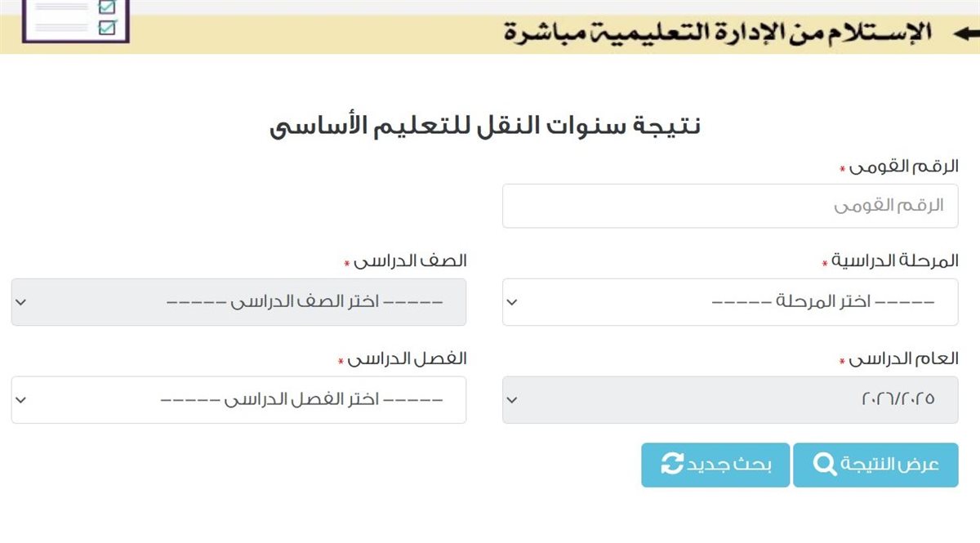
Task: Open the الصف الدراسى dropdown
Action: [238, 302]
